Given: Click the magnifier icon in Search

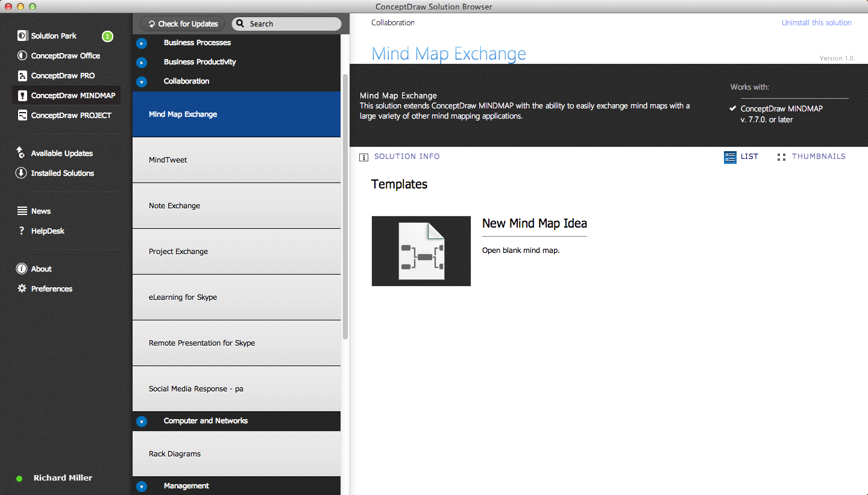Looking at the screenshot, I should pyautogui.click(x=240, y=24).
